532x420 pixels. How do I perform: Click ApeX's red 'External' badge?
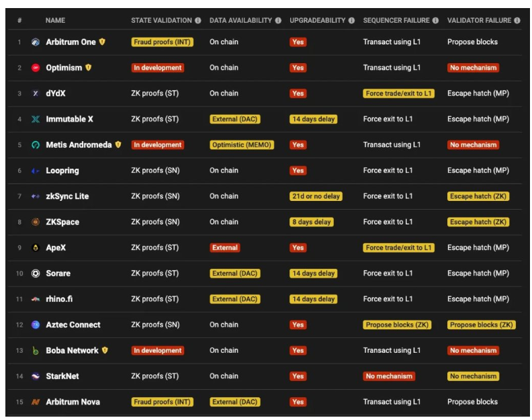click(x=224, y=248)
